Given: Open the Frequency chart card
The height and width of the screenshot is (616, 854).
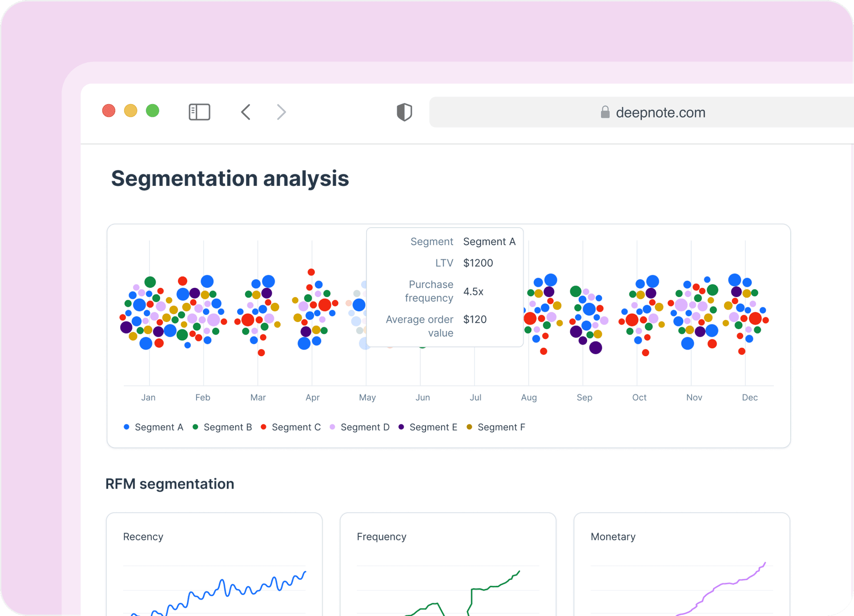Looking at the screenshot, I should click(447, 565).
